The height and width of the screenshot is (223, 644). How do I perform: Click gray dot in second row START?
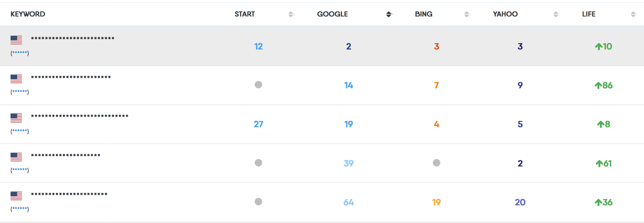[x=258, y=85]
